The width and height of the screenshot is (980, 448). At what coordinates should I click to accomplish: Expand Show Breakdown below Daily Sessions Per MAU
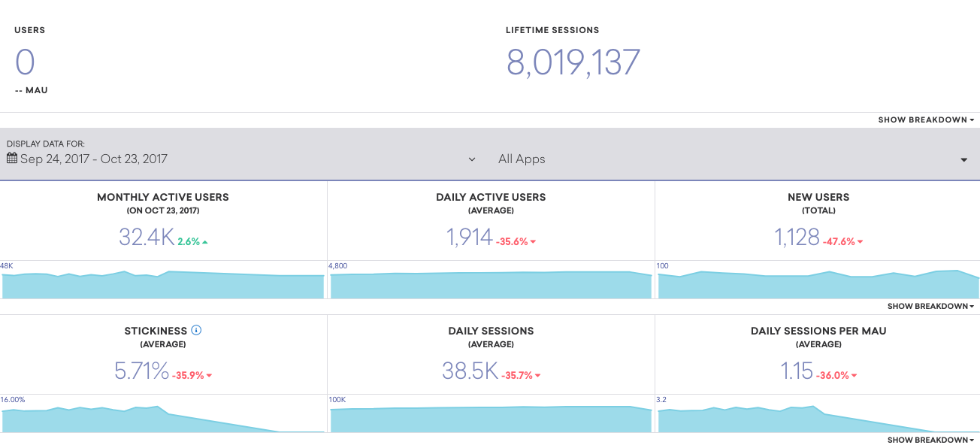(930, 440)
